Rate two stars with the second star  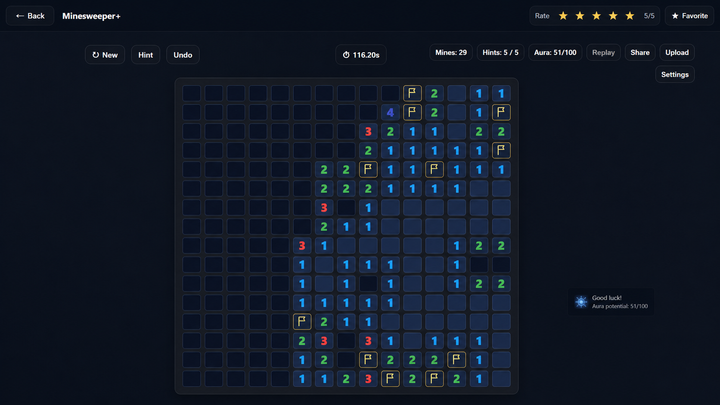pyautogui.click(x=580, y=16)
